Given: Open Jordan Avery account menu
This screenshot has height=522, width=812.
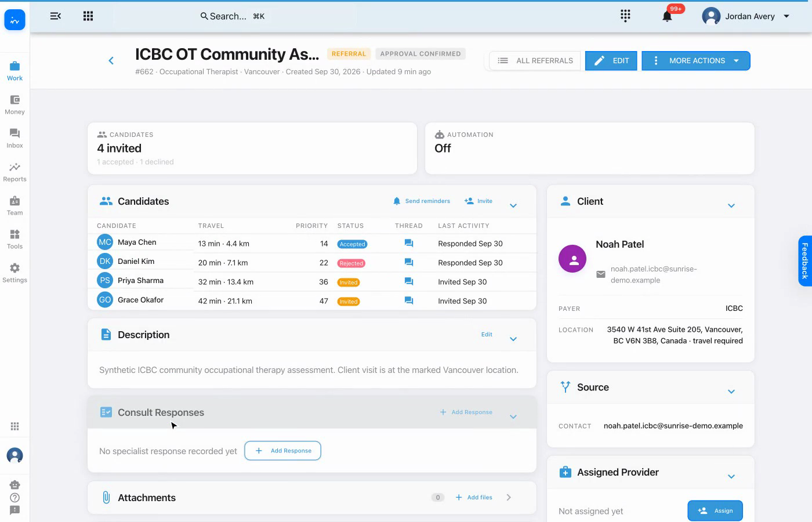Looking at the screenshot, I should (x=746, y=16).
